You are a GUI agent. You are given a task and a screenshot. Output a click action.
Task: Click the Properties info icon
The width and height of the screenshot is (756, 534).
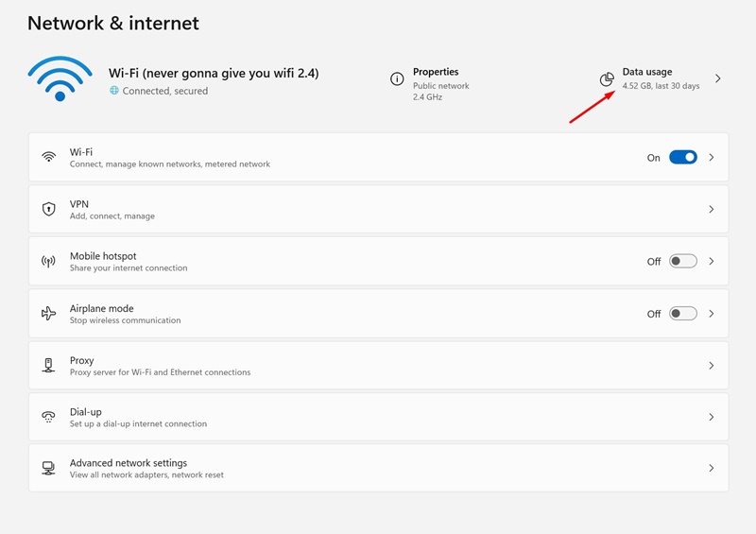tap(397, 79)
